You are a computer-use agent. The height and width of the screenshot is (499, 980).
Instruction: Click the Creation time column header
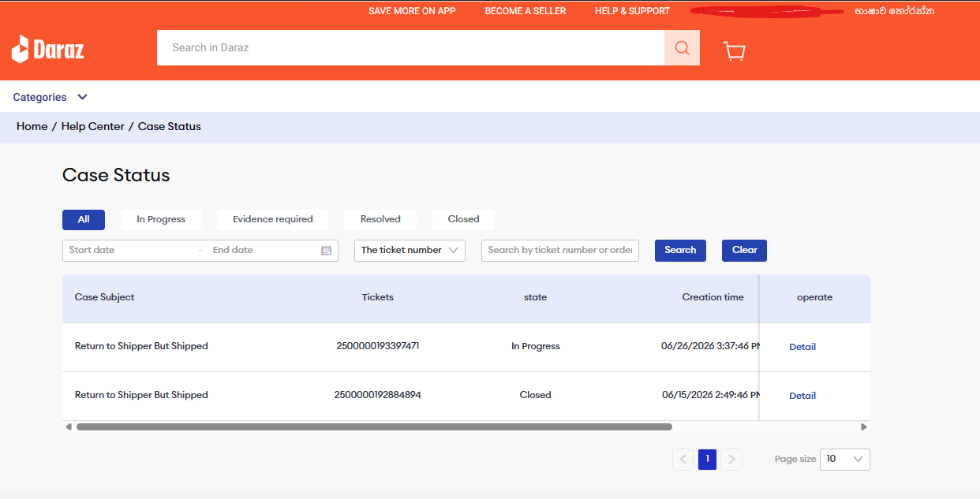[x=713, y=297]
